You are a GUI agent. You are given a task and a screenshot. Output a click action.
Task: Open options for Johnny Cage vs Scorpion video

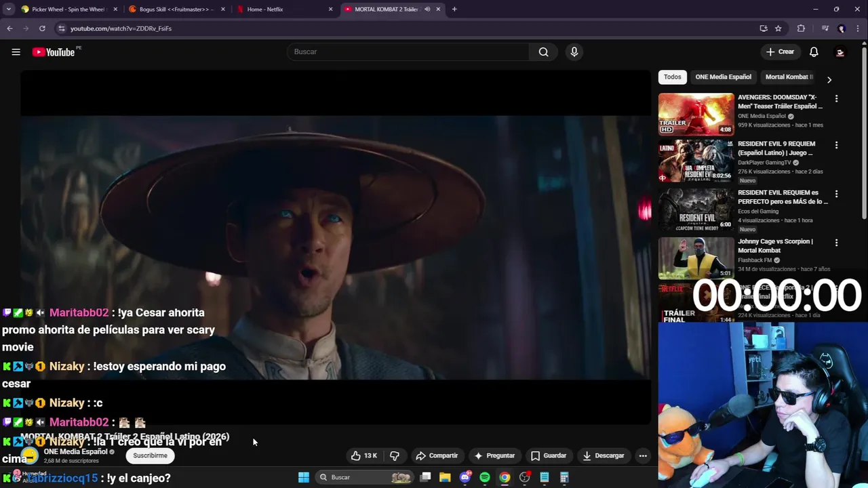coord(836,243)
